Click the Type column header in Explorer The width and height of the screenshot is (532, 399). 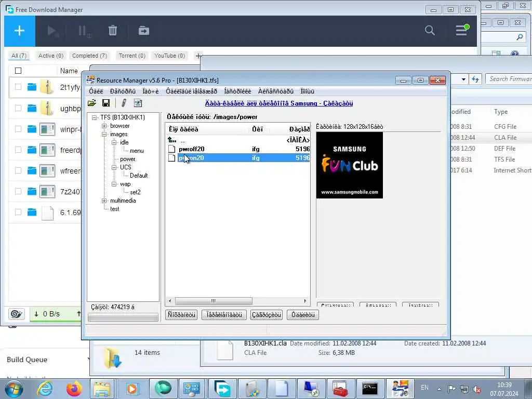[501, 112]
